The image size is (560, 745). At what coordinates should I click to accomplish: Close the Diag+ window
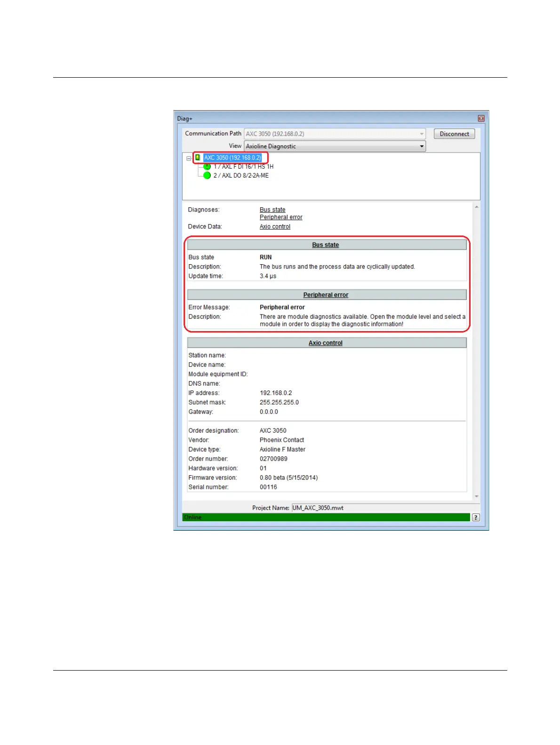(x=481, y=119)
